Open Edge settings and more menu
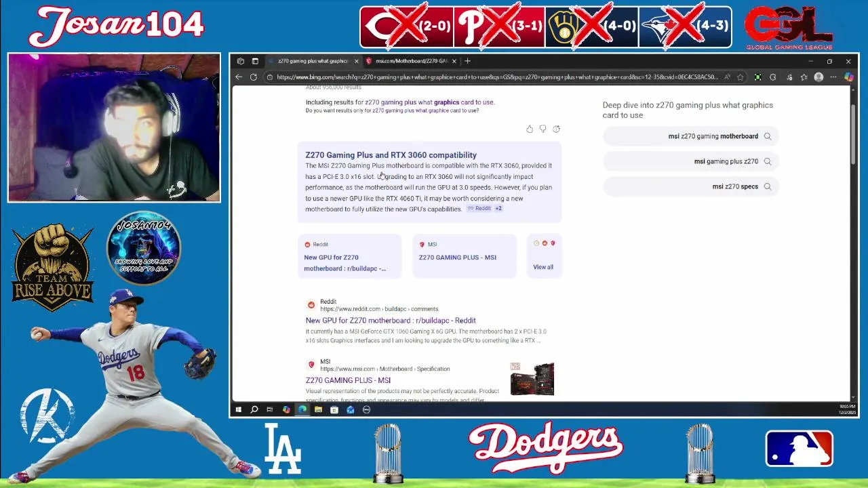 [833, 77]
